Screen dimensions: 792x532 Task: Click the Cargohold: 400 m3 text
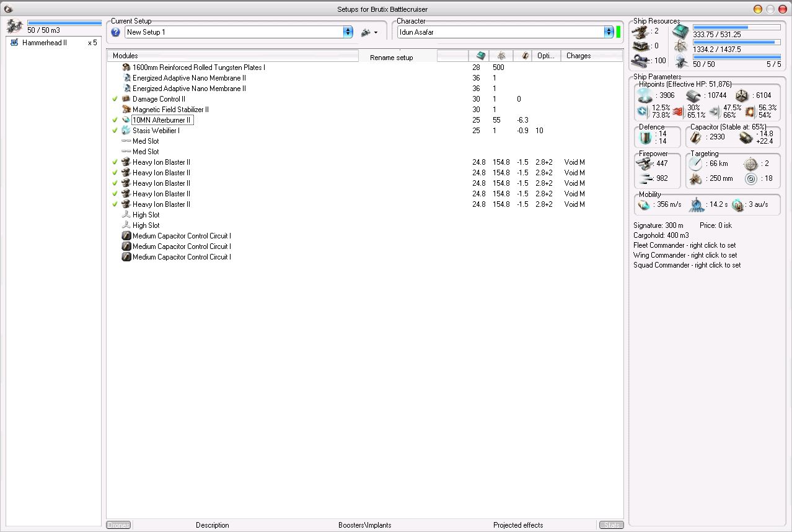coord(661,235)
